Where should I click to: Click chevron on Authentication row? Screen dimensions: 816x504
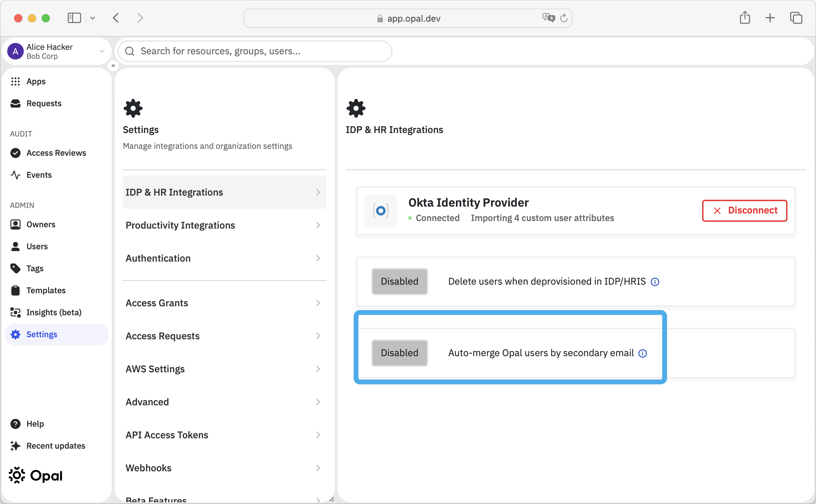(318, 258)
